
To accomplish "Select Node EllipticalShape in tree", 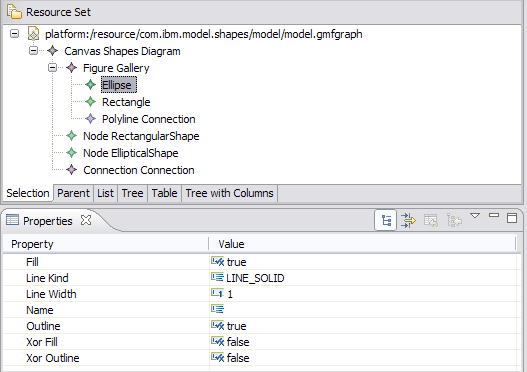I will click(131, 153).
